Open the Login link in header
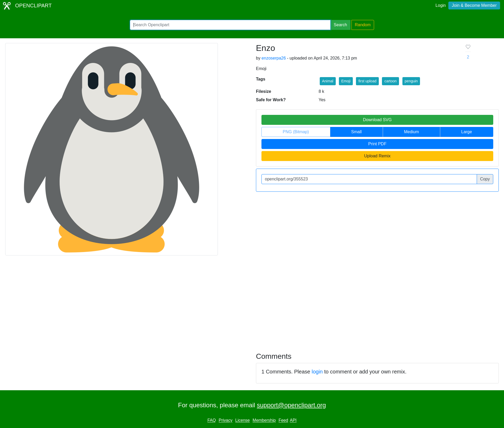 (440, 6)
